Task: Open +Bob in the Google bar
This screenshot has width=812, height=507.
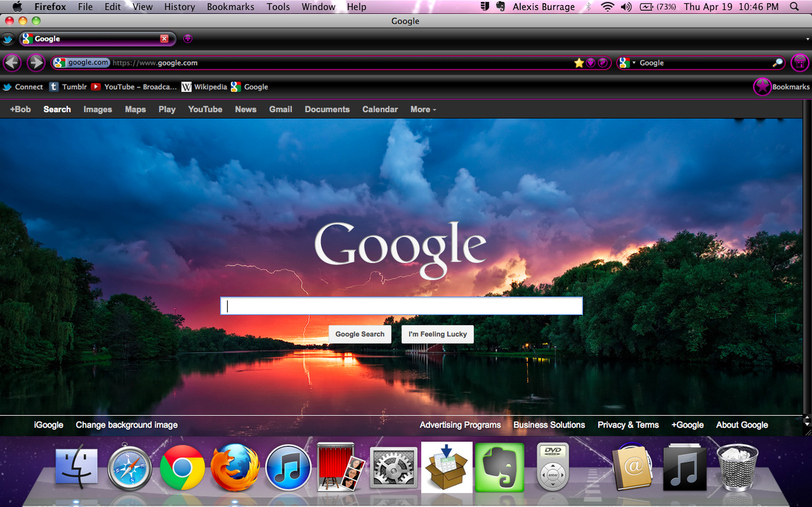Action: (x=20, y=109)
